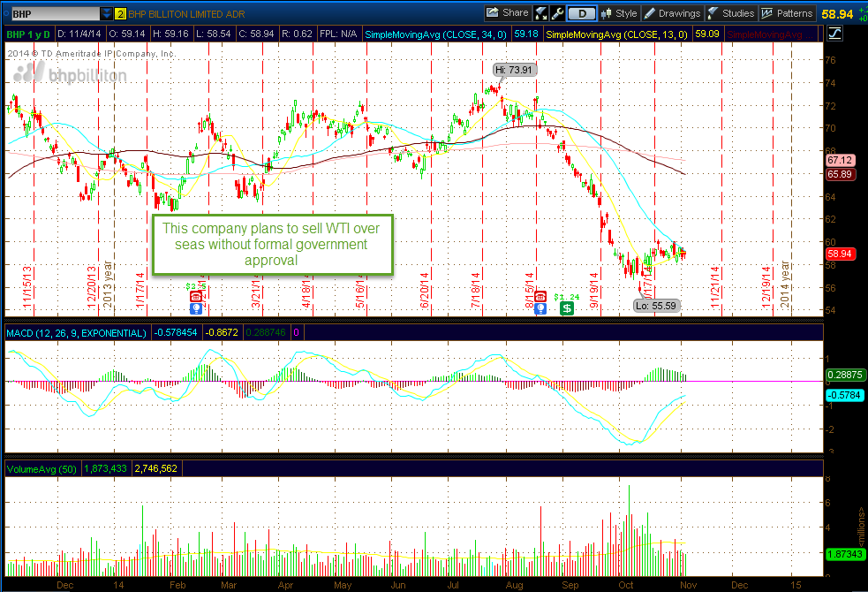Click the Feb conference call phone icon
Image resolution: width=868 pixels, height=592 pixels.
click(x=196, y=298)
